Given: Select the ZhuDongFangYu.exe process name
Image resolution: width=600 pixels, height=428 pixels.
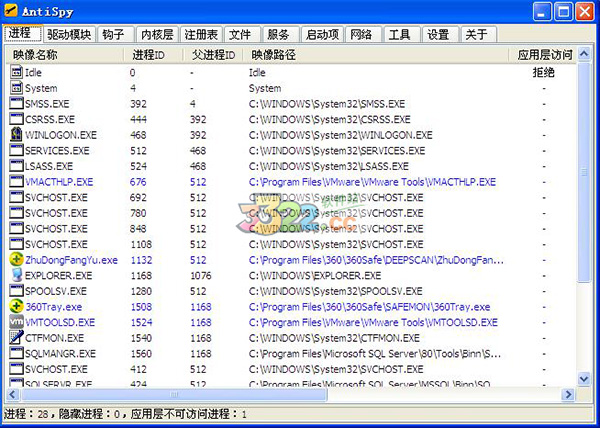Looking at the screenshot, I should tap(71, 260).
